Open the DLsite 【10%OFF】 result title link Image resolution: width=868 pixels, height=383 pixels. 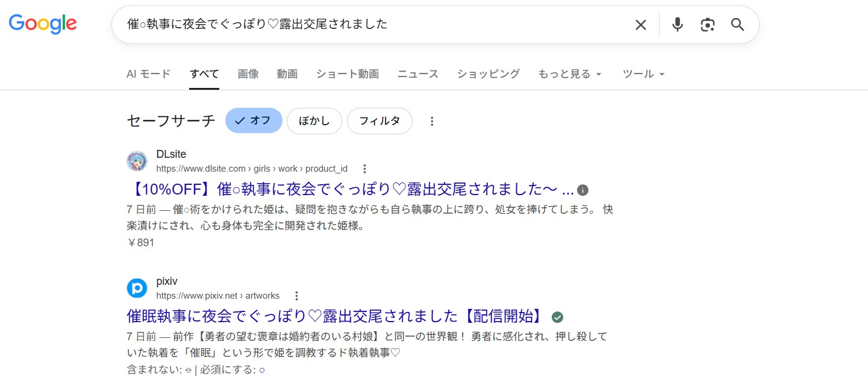[x=351, y=190]
